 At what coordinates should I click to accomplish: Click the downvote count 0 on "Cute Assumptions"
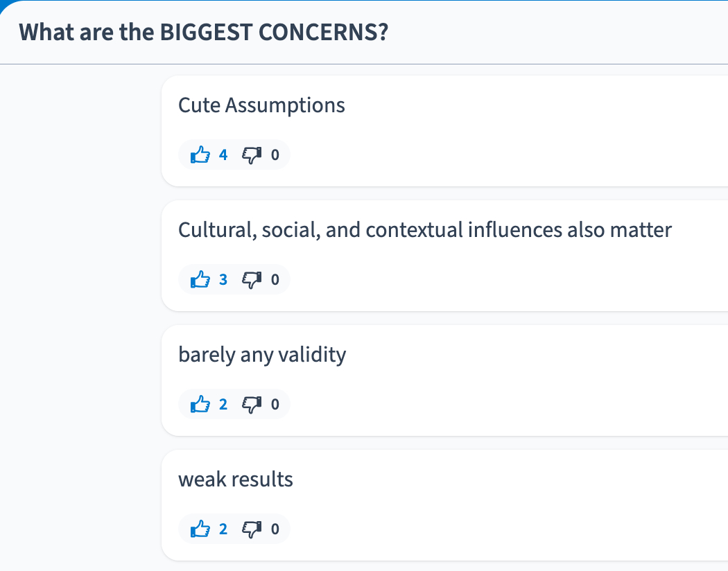point(275,155)
